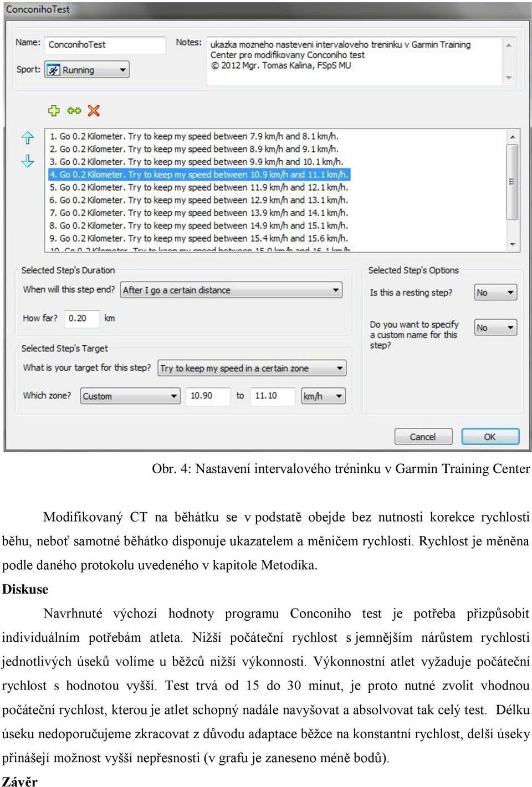Select step 6 between 12.9 and 13.1 km/h

pos(199,200)
